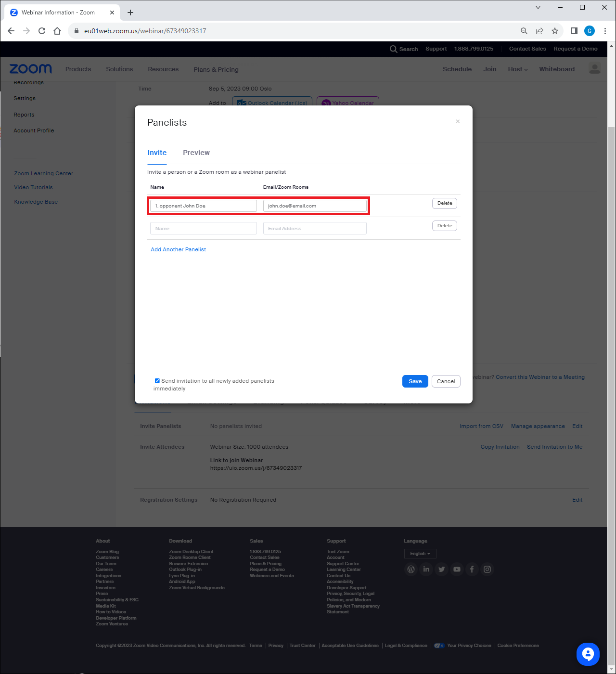
Task: Click the browser back arrow
Action: 11,31
